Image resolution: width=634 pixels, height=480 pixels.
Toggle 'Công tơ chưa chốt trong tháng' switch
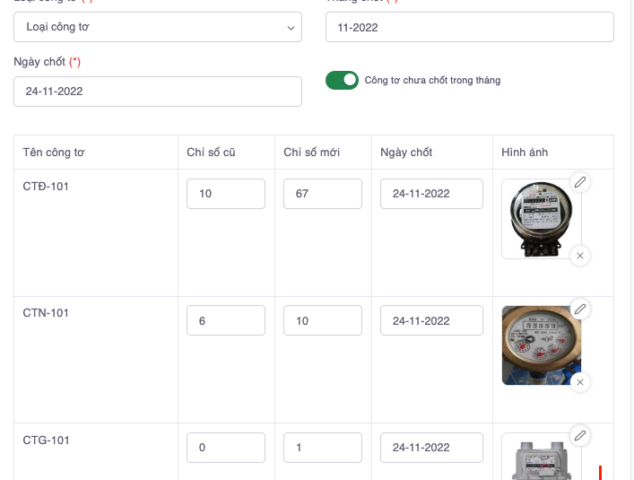342,80
